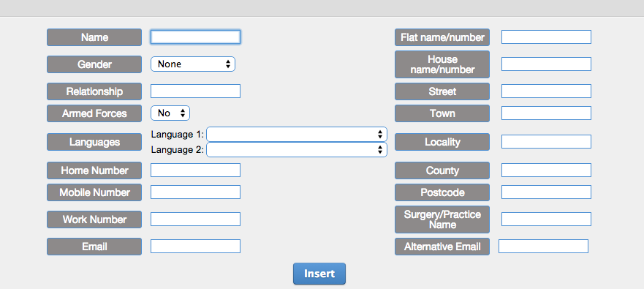The image size is (644, 289).
Task: Expand the Language 2 selector
Action: pyautogui.click(x=297, y=150)
